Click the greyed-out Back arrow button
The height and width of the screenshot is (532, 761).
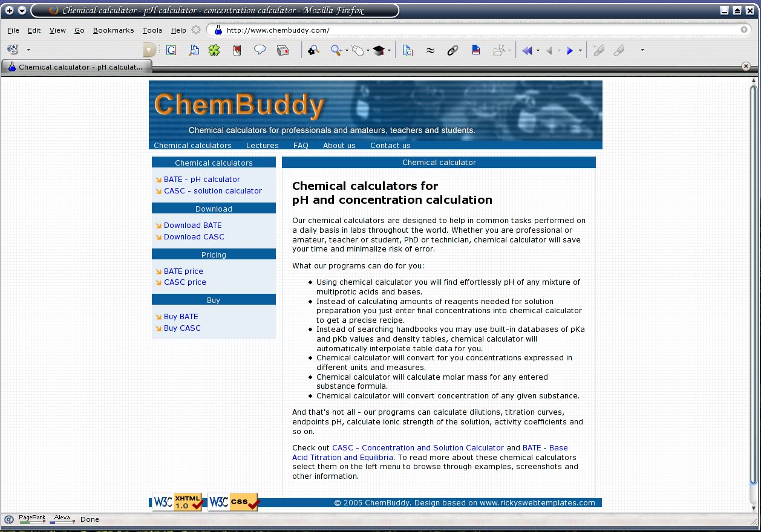click(x=549, y=51)
